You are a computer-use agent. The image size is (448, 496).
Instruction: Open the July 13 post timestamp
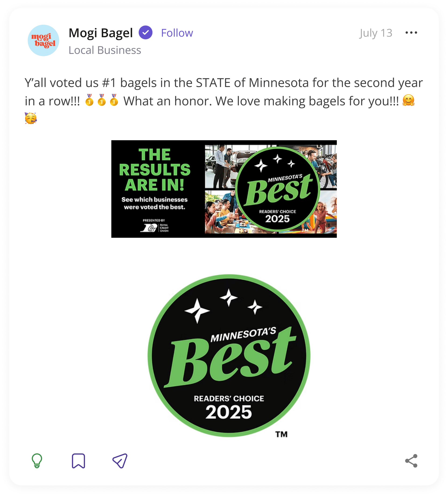375,33
